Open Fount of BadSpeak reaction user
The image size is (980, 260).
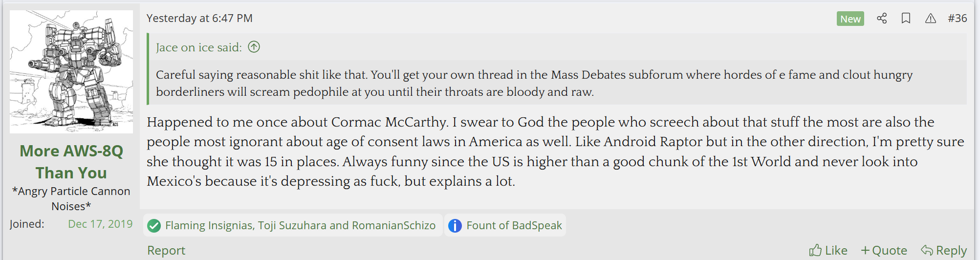(514, 225)
